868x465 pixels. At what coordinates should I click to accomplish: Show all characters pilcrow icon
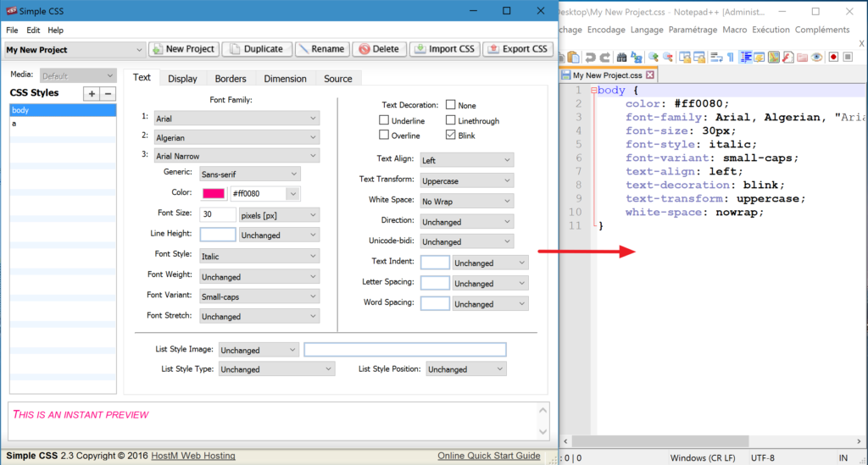point(731,57)
